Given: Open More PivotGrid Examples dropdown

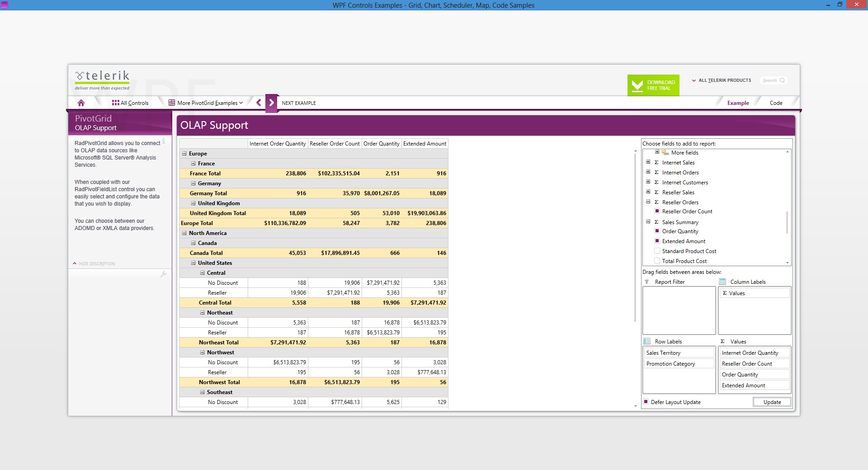Looking at the screenshot, I should click(x=206, y=103).
